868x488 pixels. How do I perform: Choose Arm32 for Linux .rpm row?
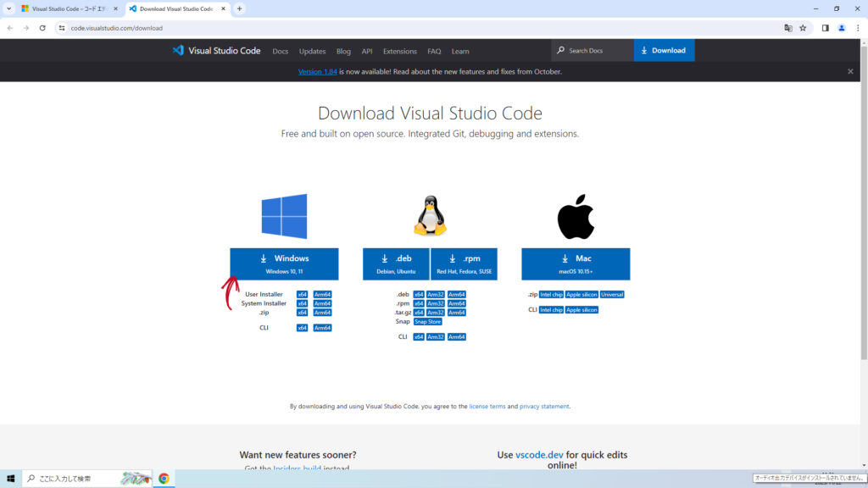click(x=436, y=303)
